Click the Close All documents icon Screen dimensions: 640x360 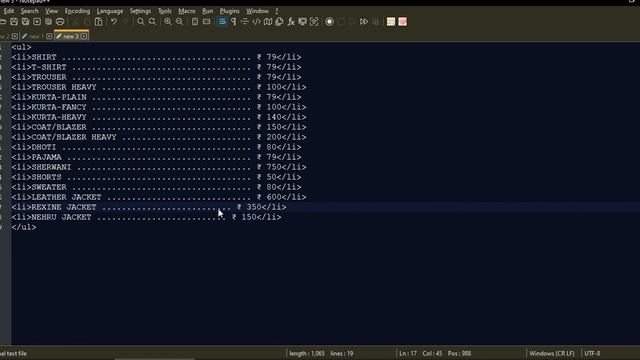tap(48, 22)
